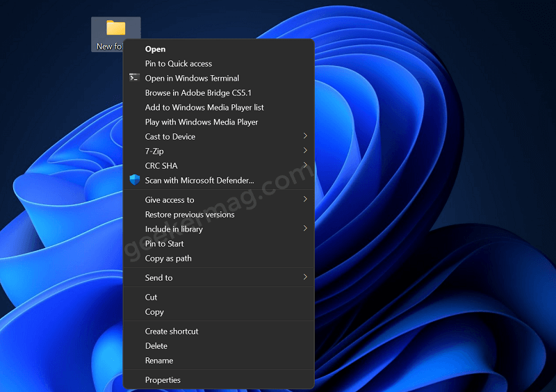Expand the Cast to Device arrow

[305, 136]
